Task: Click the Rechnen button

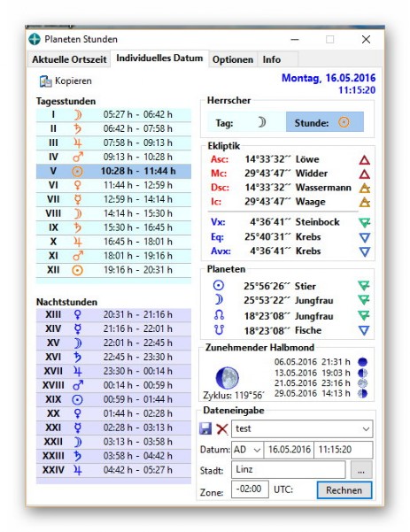Action: tap(344, 490)
